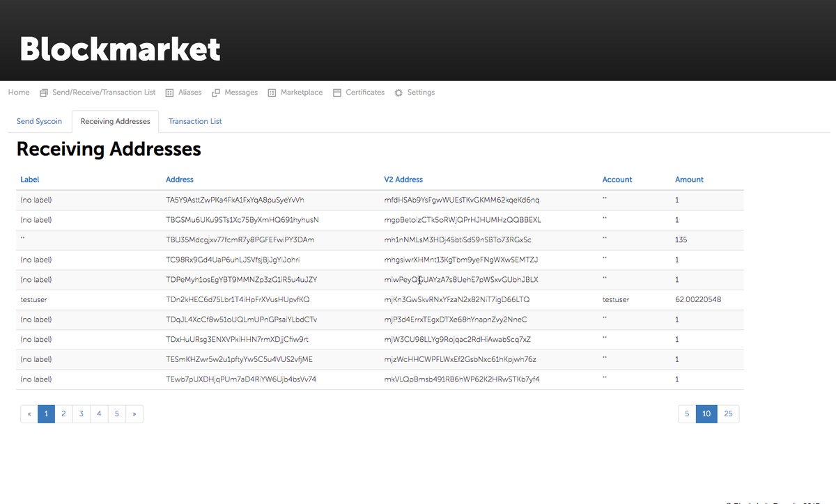Click the Blockmarket logo title
This screenshot has height=504, width=836.
click(x=120, y=49)
